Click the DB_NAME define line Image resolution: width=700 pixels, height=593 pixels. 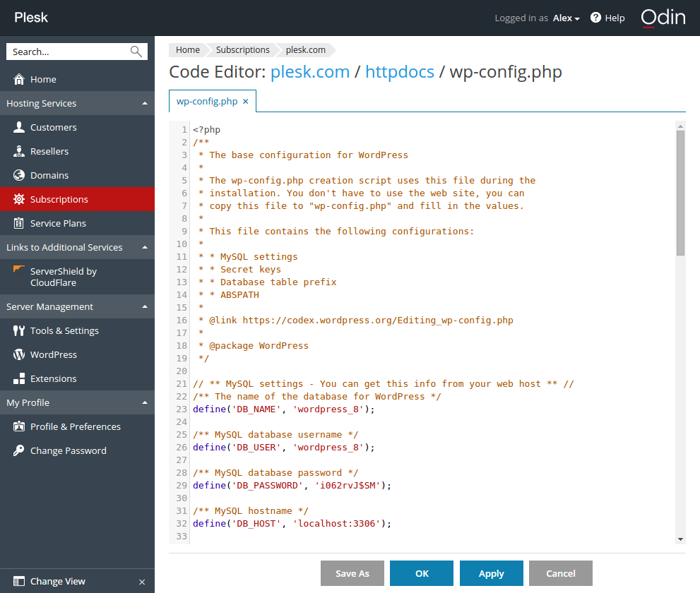click(x=284, y=409)
